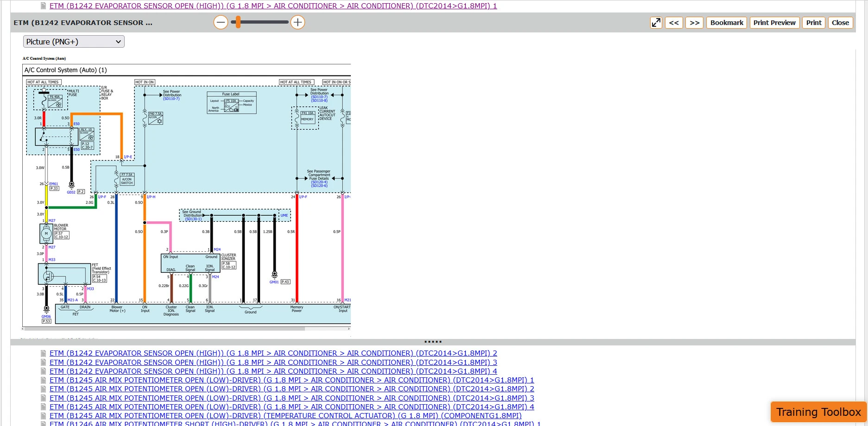Click the Bookmark button

[726, 23]
